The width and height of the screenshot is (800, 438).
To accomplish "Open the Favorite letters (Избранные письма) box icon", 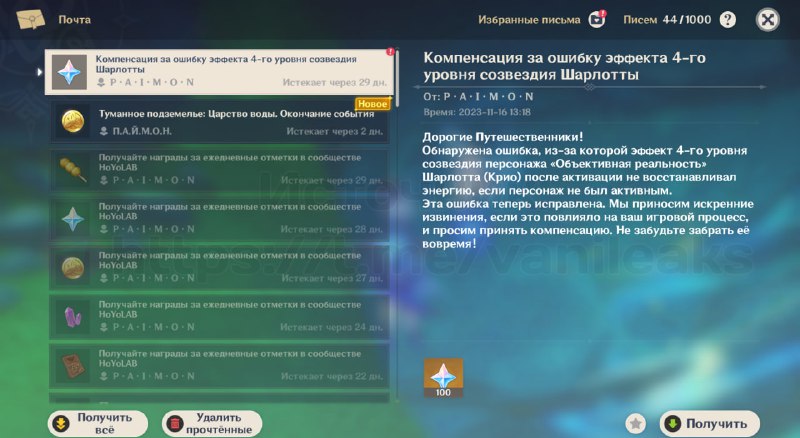I will pos(596,19).
